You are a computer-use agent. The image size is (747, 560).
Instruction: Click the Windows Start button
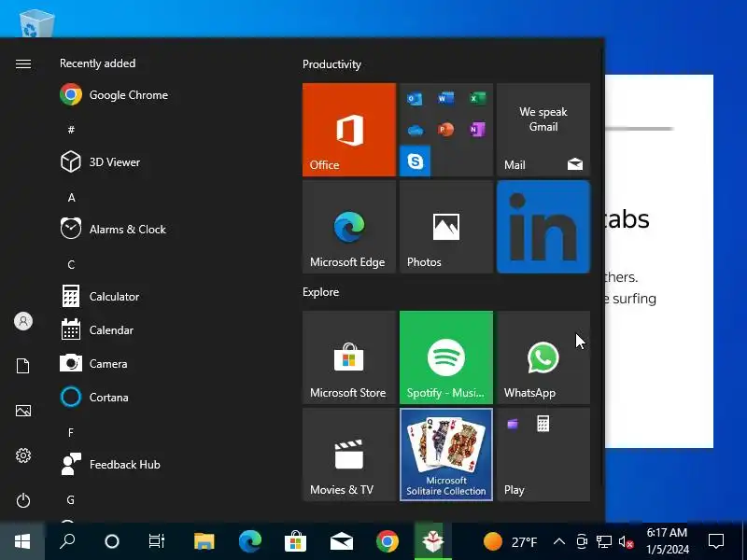(22, 541)
